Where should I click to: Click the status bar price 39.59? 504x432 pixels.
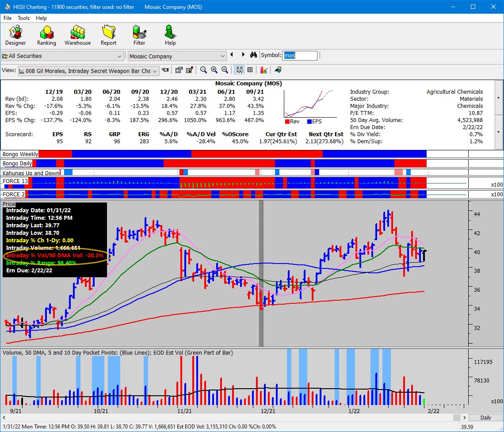coord(467,427)
